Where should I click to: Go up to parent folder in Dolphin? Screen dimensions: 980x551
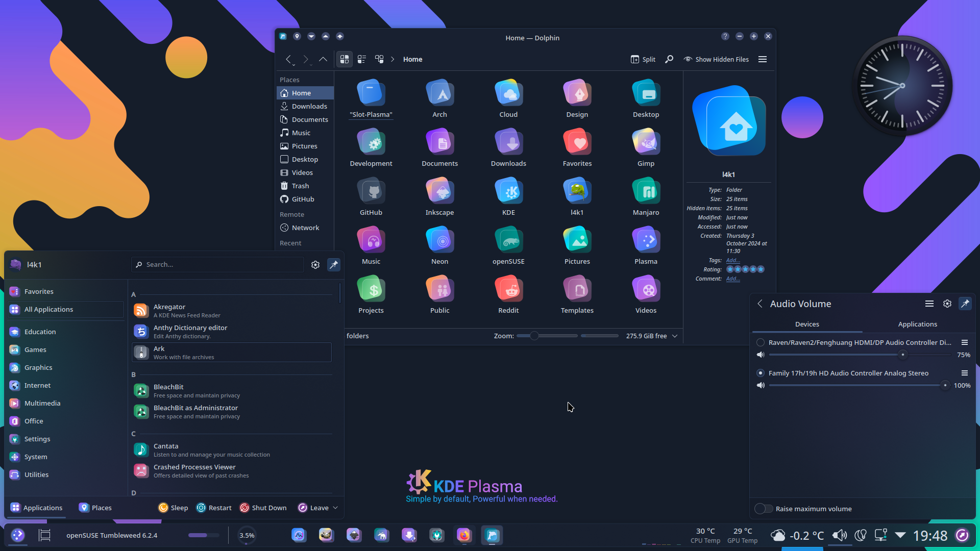tap(323, 59)
